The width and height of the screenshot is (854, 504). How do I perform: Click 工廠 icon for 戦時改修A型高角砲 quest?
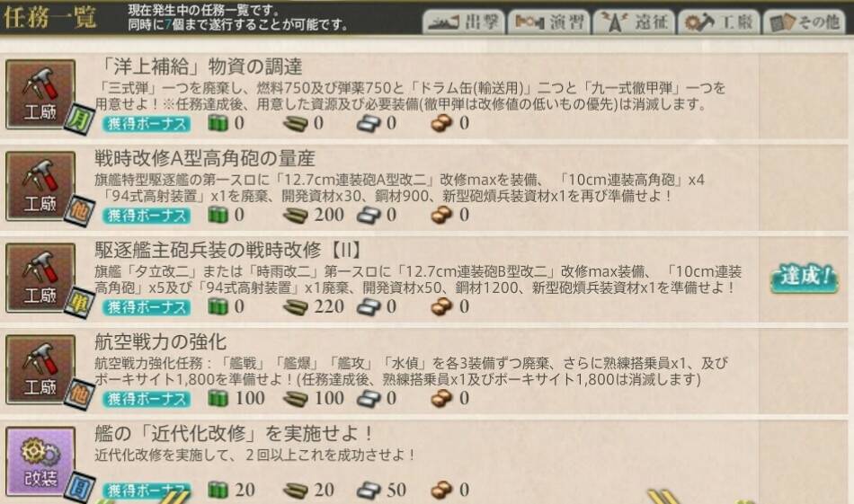click(40, 186)
